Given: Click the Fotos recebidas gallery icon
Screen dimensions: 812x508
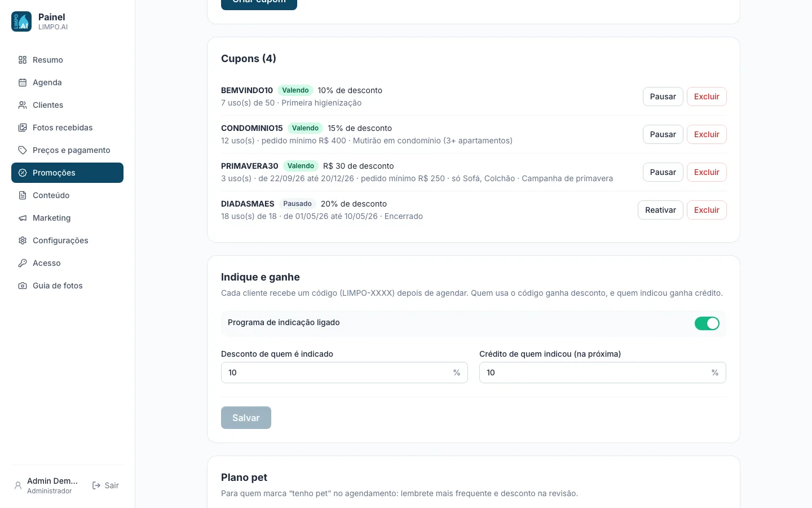Looking at the screenshot, I should 23,128.
